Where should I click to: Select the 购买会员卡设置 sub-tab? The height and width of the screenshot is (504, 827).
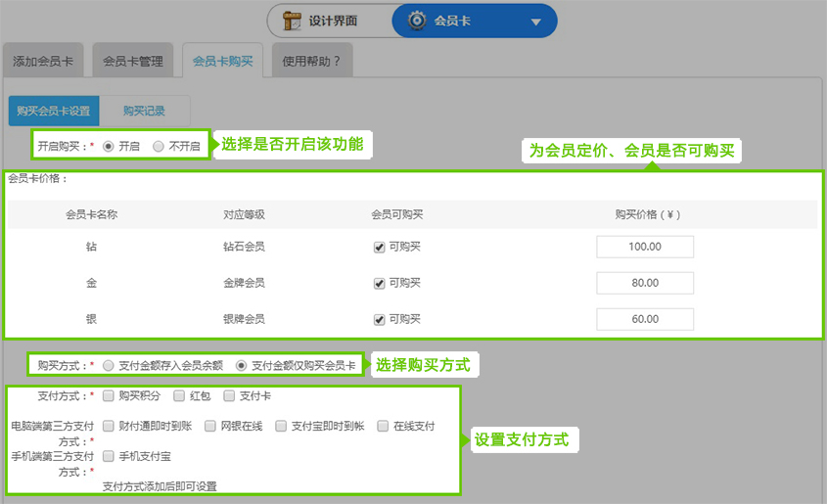pos(54,112)
